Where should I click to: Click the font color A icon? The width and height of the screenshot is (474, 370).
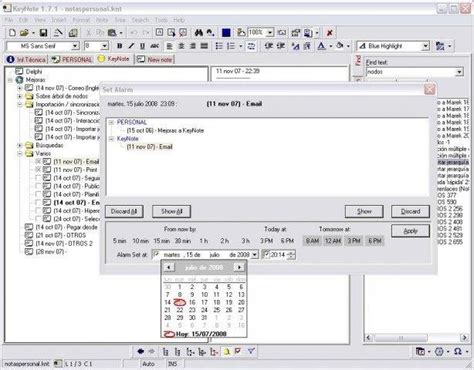click(x=321, y=46)
